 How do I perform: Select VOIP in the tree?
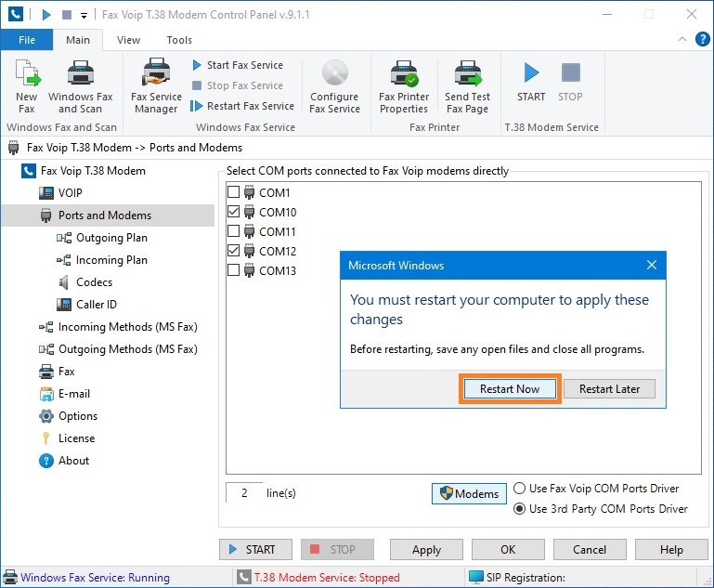coord(71,193)
